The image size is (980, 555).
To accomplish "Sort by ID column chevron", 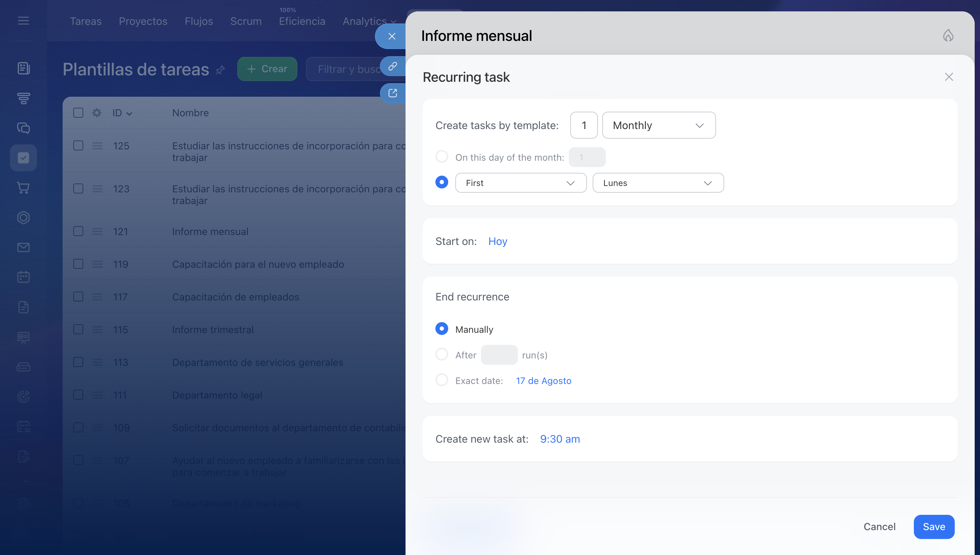I will (x=129, y=113).
